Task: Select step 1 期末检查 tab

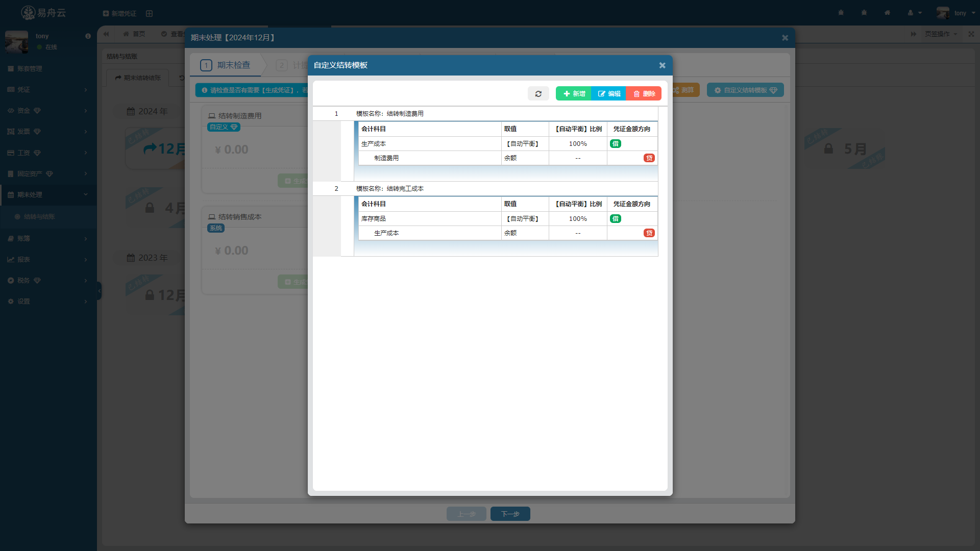Action: (x=226, y=65)
